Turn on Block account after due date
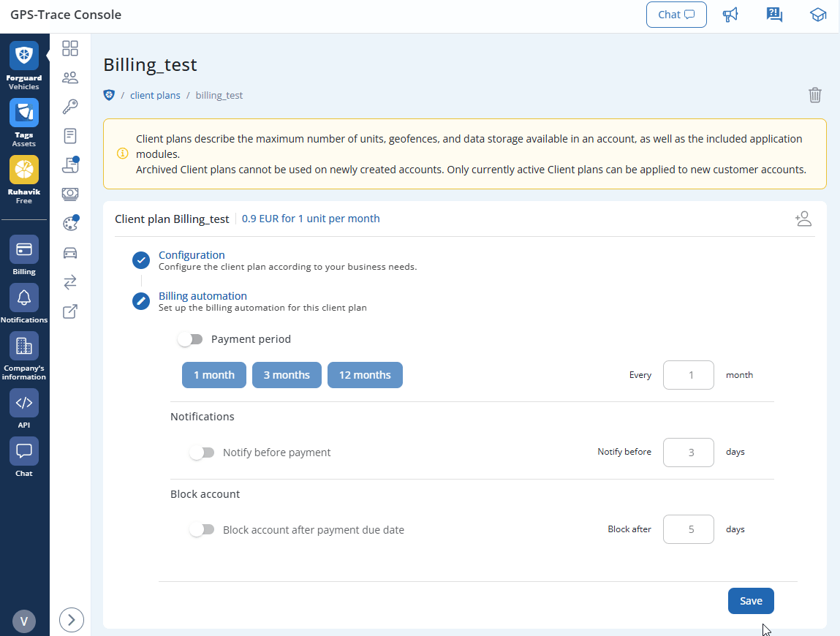The image size is (840, 636). [202, 530]
